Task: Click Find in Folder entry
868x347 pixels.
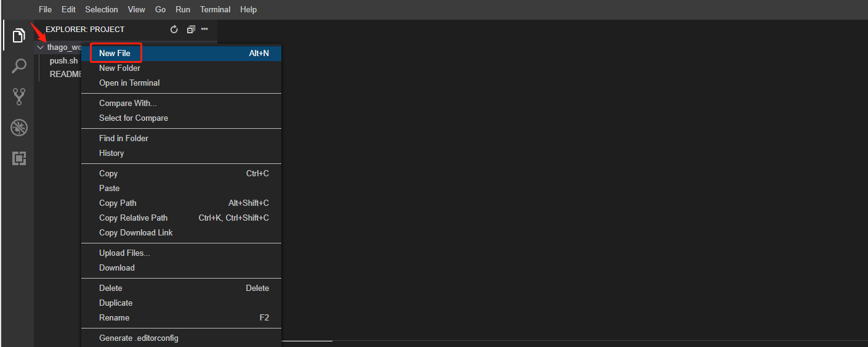Action: pyautogui.click(x=123, y=139)
